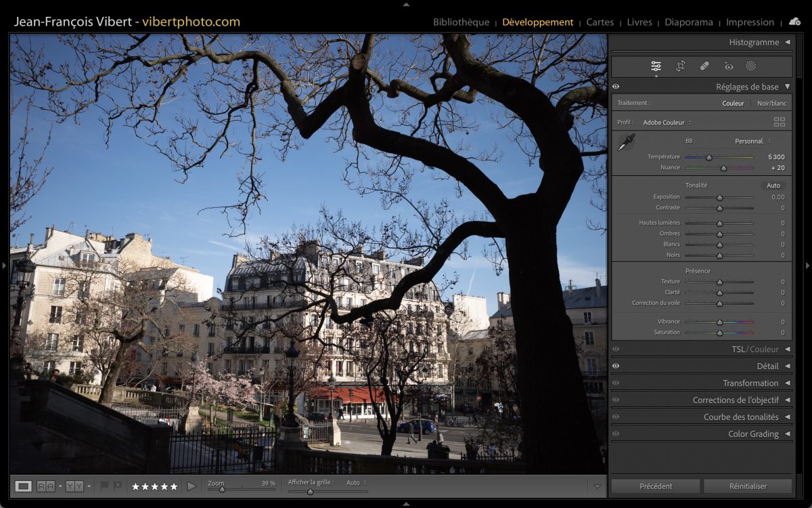Select the Red eye correction tool
The image size is (812, 508).
(x=728, y=66)
